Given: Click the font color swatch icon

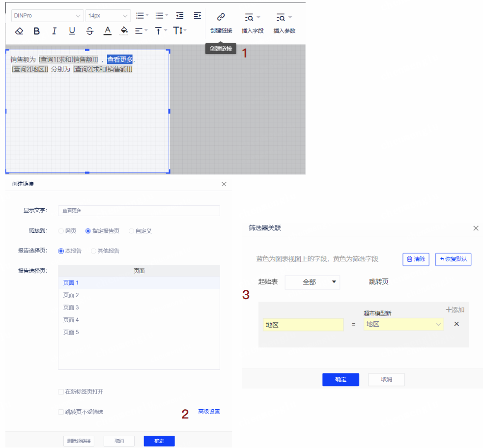Looking at the screenshot, I should 107,31.
